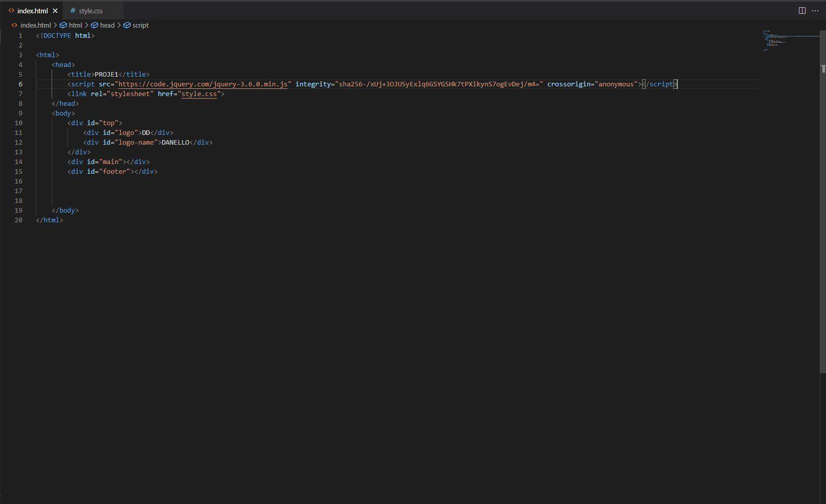826x504 pixels.
Task: Click line number 6 in the gutter
Action: pos(20,84)
